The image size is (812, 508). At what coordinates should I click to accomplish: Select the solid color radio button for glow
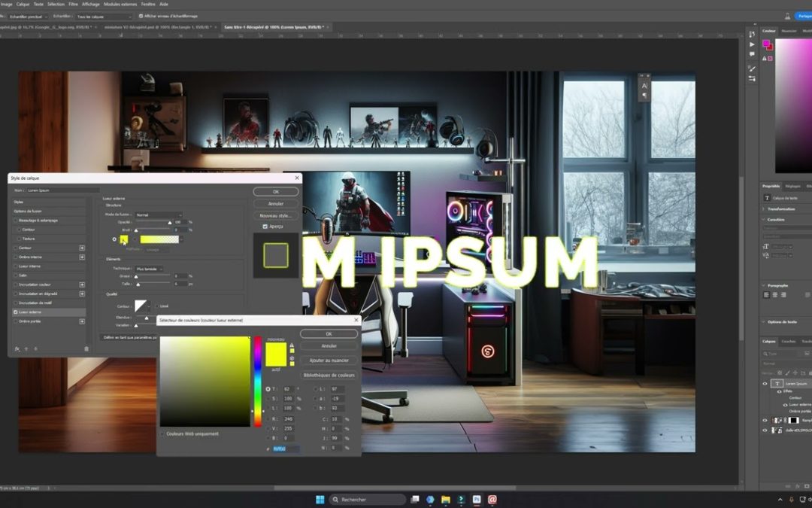(x=114, y=239)
